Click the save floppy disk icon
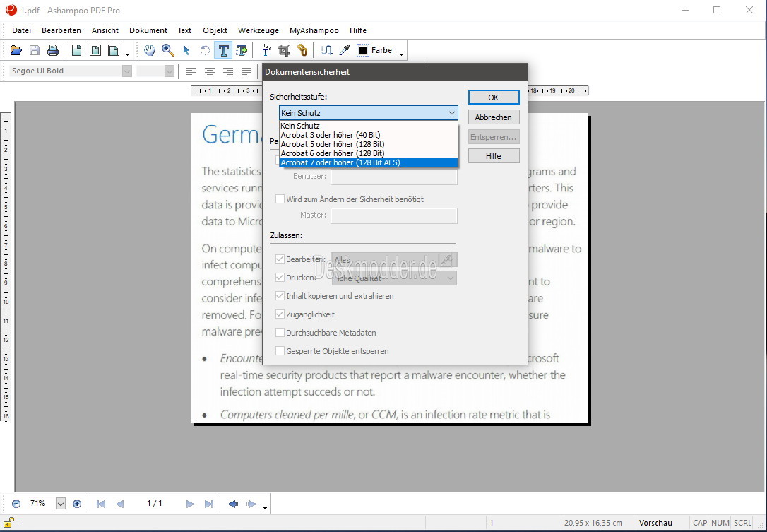The width and height of the screenshot is (767, 532). coord(34,50)
